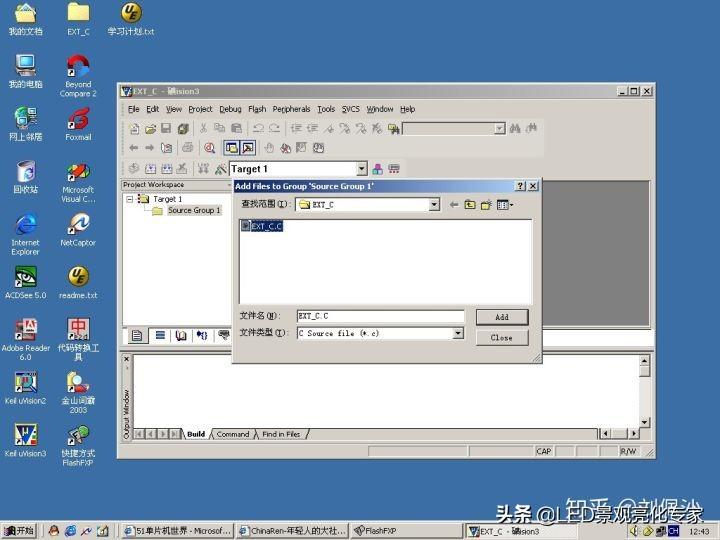Create new folder in file dialog
Image resolution: width=720 pixels, height=540 pixels.
point(486,205)
